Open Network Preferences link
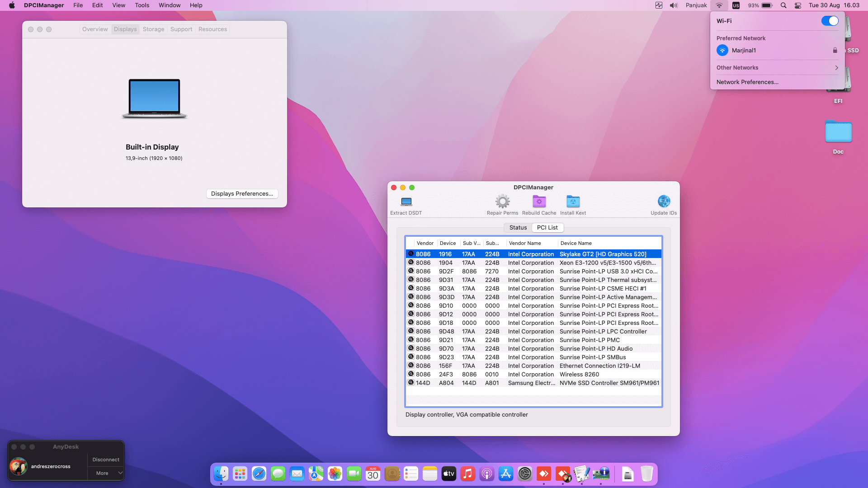868x488 pixels. 747,82
